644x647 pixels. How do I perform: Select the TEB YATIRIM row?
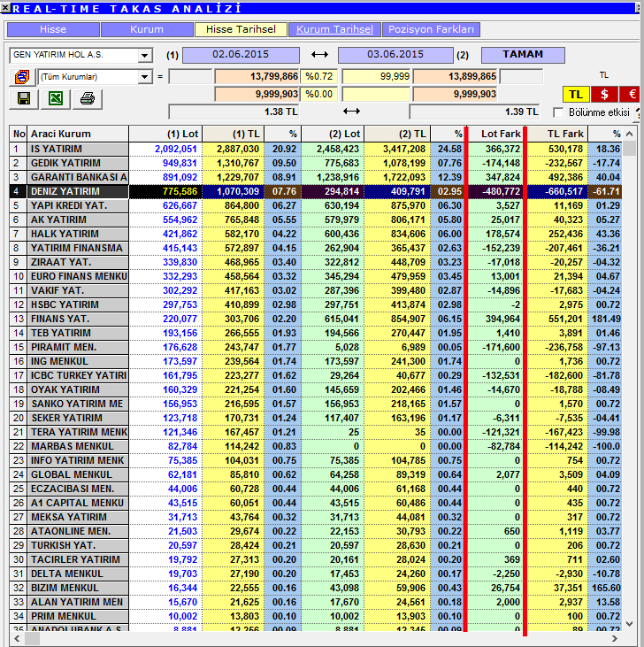pyautogui.click(x=316, y=333)
